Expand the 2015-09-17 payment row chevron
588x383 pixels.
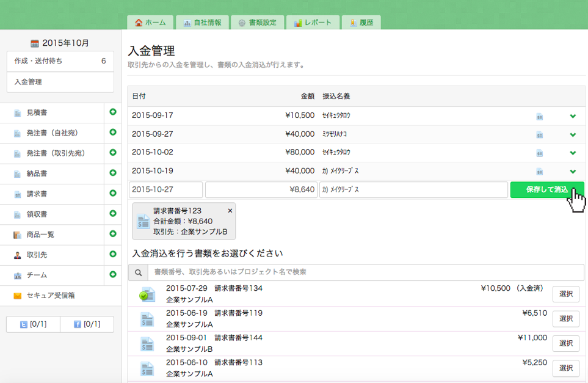[573, 116]
